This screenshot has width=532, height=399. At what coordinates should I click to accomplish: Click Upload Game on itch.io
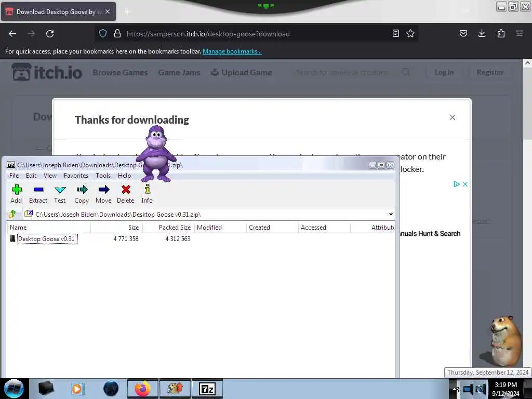[x=241, y=73]
